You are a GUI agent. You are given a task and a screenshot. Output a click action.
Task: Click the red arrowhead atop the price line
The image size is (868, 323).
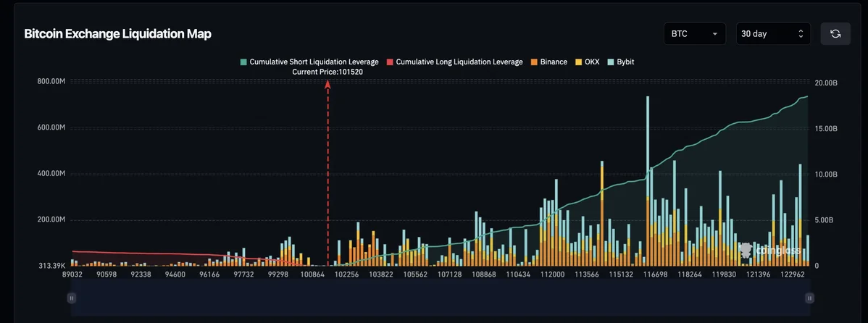327,85
